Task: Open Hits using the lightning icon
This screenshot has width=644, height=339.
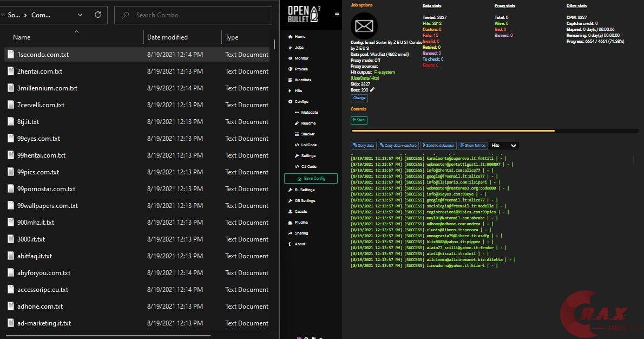Action: pyautogui.click(x=291, y=91)
